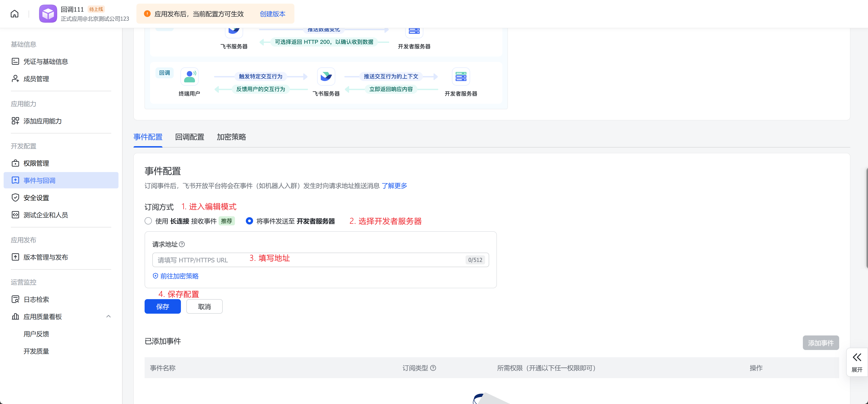This screenshot has height=404, width=868.
Task: Open 日志检索 log search icon item
Action: point(15,299)
